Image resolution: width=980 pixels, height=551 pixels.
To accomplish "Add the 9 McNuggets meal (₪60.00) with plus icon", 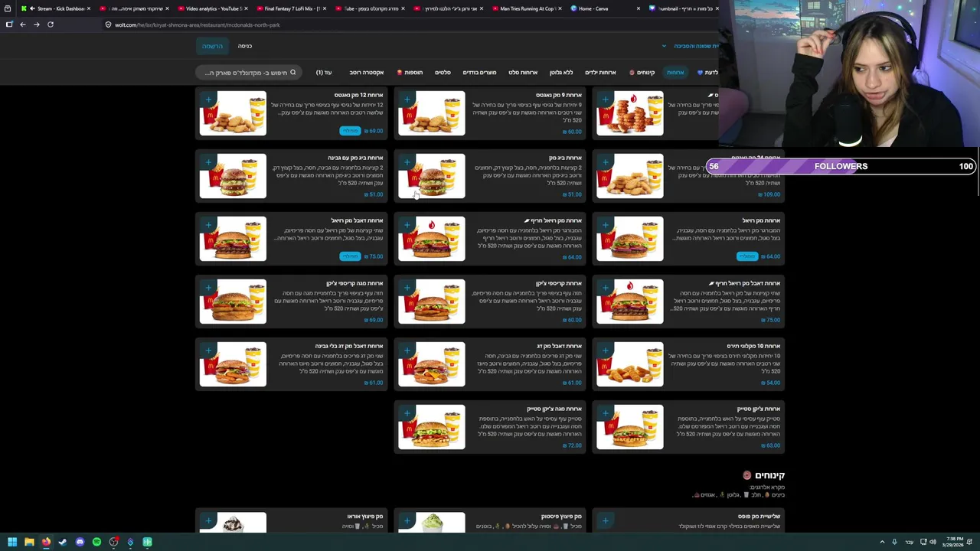I will [x=407, y=99].
